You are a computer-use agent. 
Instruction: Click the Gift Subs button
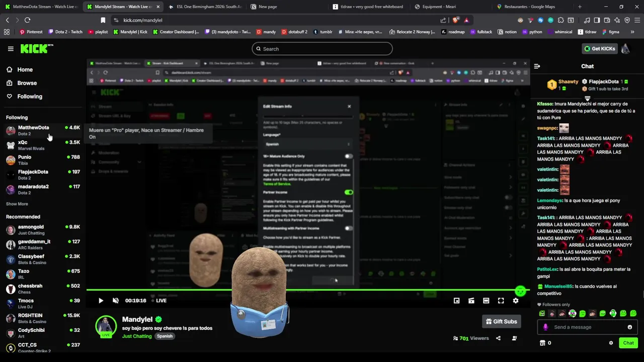[x=501, y=322]
